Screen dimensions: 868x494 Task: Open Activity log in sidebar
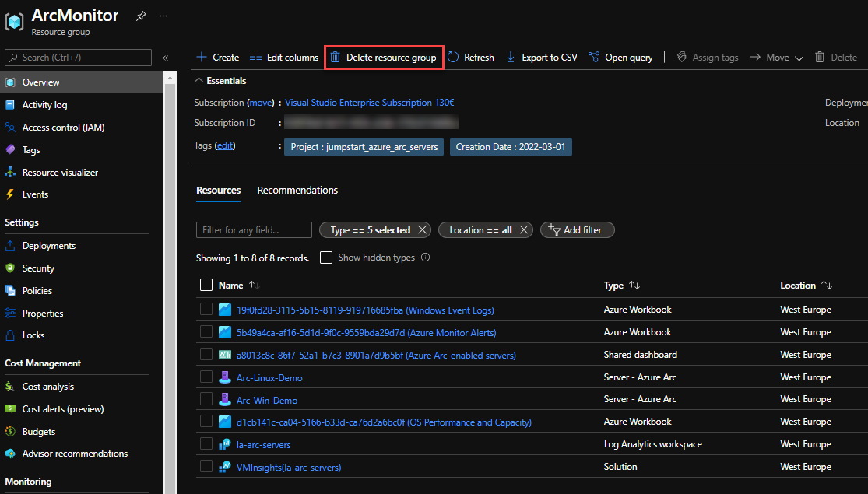pyautogui.click(x=44, y=104)
